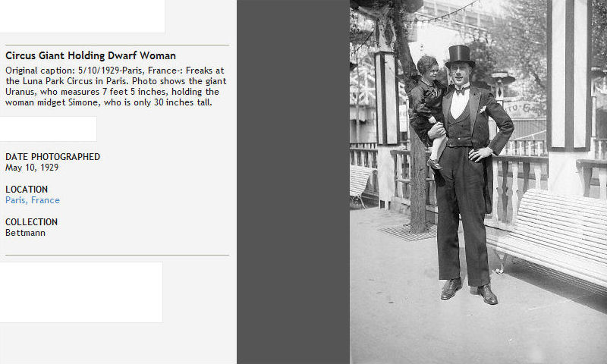
Task: Select the original caption paragraph text
Action: point(114,86)
